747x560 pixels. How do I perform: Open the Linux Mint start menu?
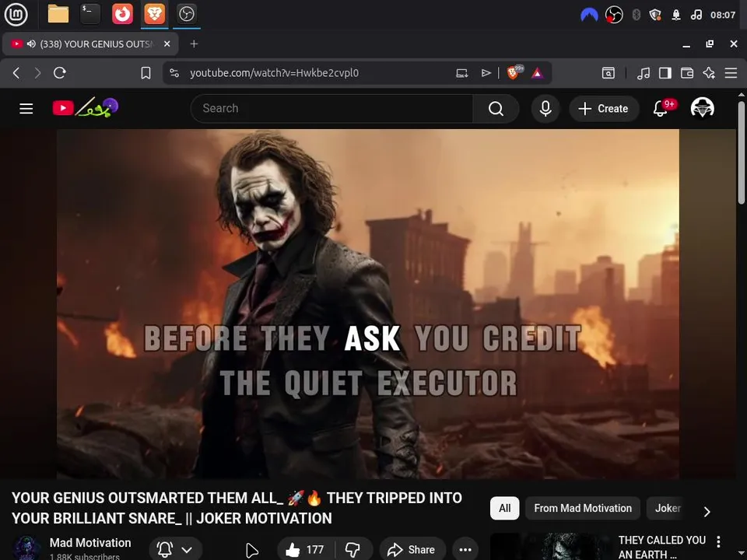pos(16,14)
